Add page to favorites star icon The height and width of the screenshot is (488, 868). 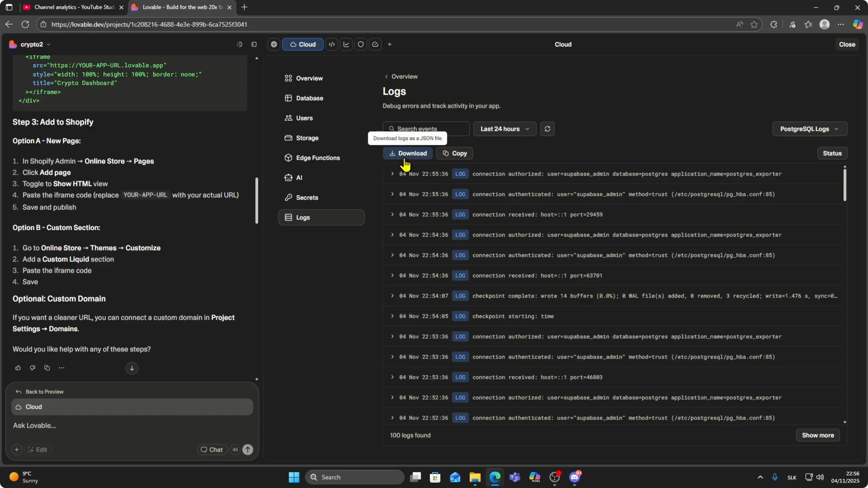tap(754, 24)
